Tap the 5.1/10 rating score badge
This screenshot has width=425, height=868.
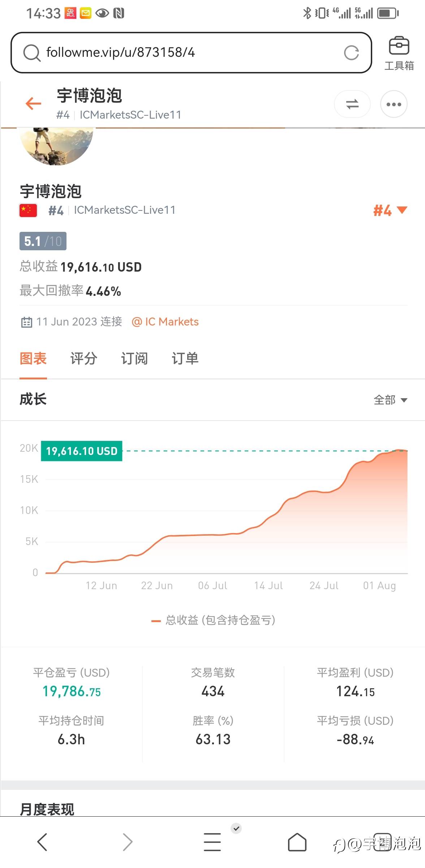point(43,241)
